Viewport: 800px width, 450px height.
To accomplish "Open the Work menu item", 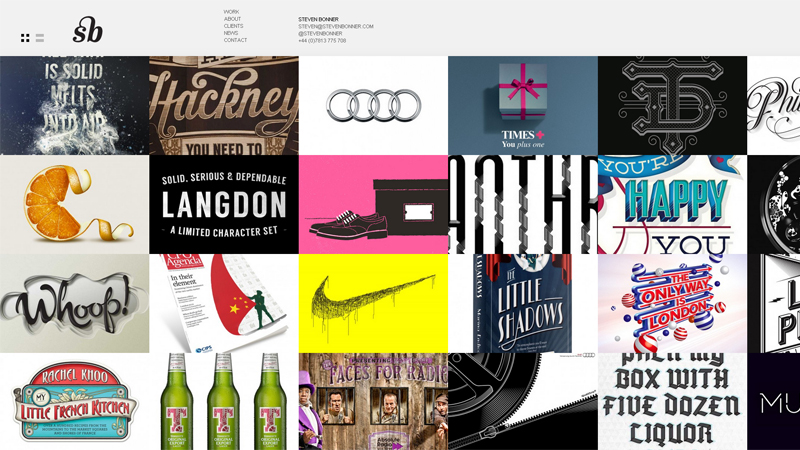I will point(231,12).
